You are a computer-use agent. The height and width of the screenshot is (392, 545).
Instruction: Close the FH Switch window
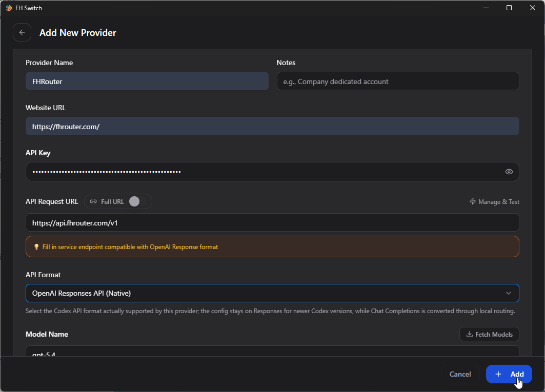533,8
